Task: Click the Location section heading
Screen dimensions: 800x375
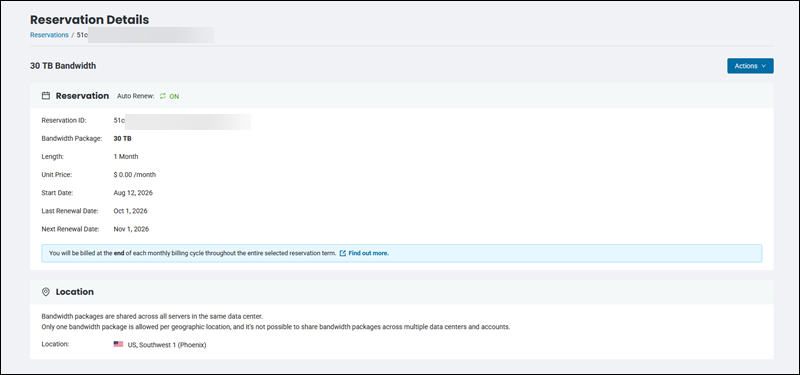Action: [74, 292]
